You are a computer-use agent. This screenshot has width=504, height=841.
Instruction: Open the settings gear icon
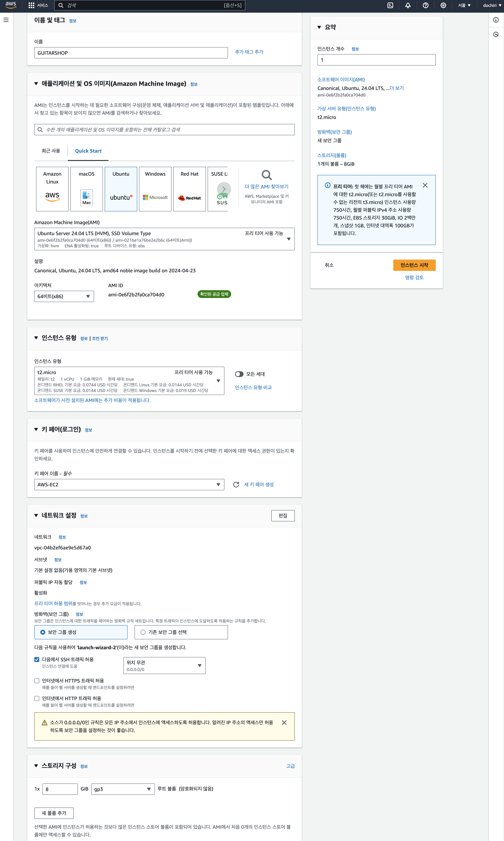443,5
